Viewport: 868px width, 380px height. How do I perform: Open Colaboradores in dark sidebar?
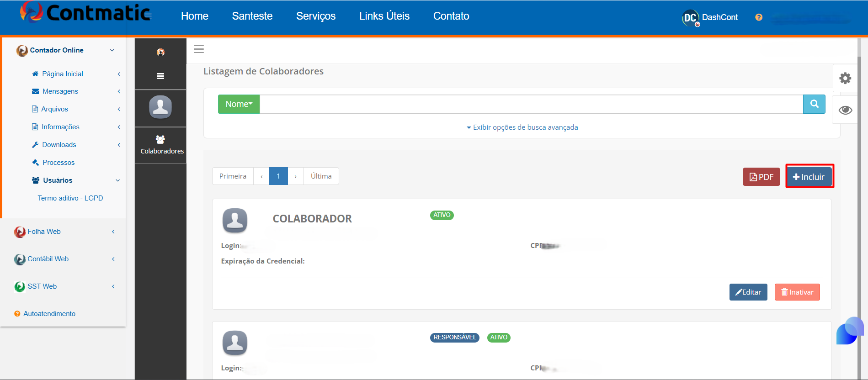click(162, 145)
